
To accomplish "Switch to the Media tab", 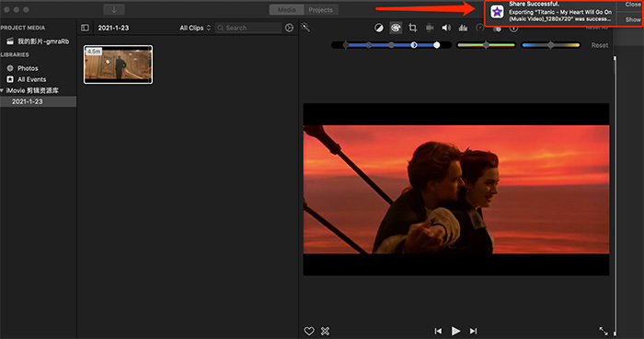I will (287, 10).
